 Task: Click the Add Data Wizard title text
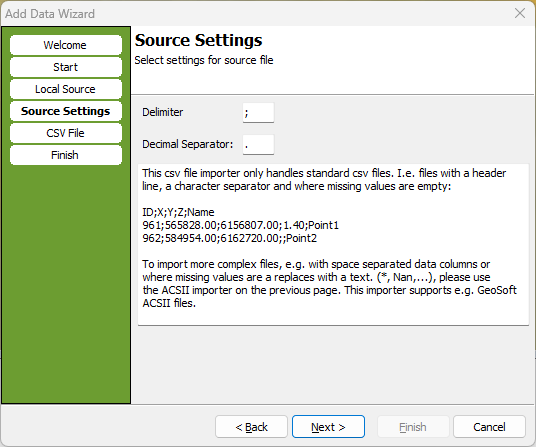click(x=50, y=14)
